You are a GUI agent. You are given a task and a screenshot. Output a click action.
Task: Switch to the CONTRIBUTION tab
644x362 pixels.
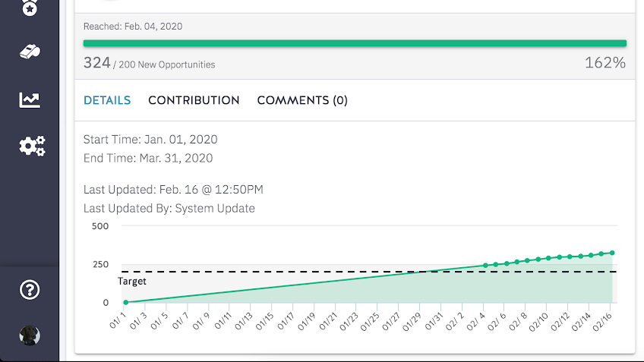pos(194,100)
